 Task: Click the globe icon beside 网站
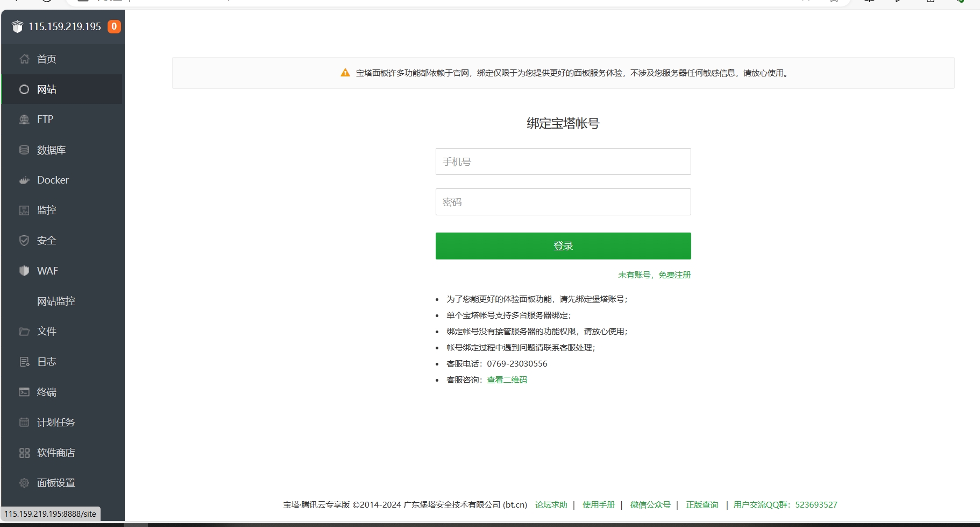(24, 89)
